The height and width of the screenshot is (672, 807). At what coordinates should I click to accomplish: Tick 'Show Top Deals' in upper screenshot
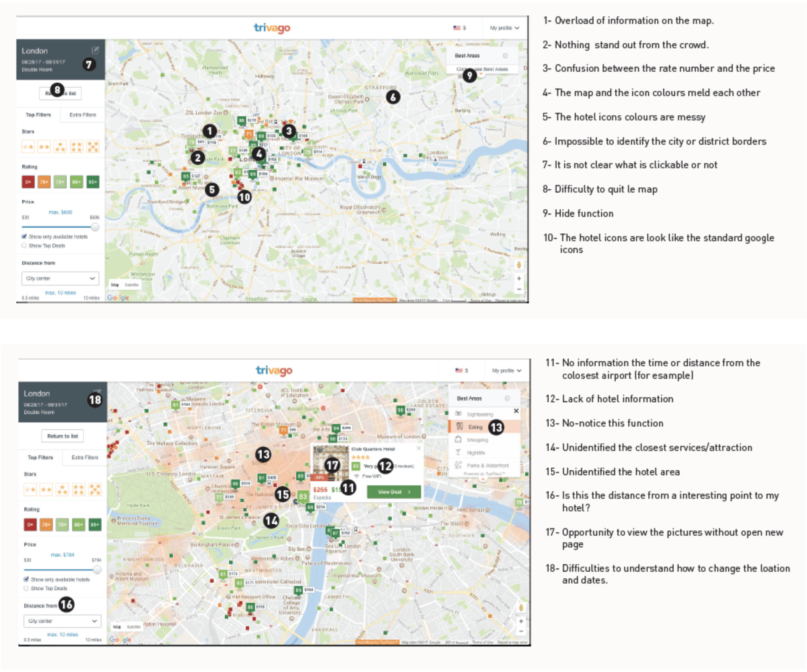tap(24, 245)
